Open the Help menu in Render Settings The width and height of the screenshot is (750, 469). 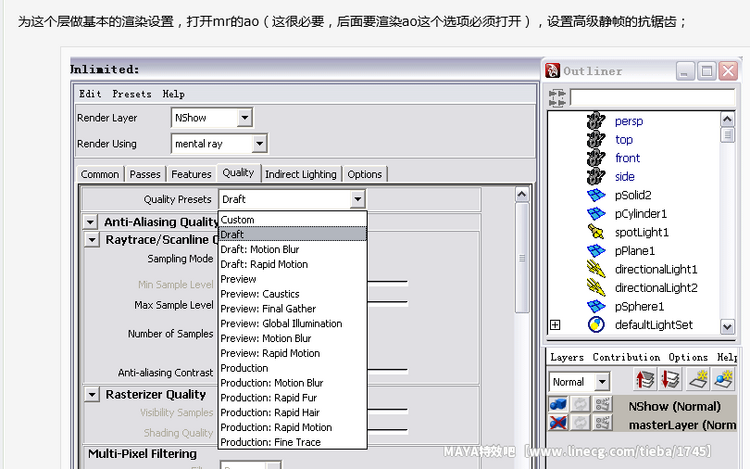click(173, 94)
